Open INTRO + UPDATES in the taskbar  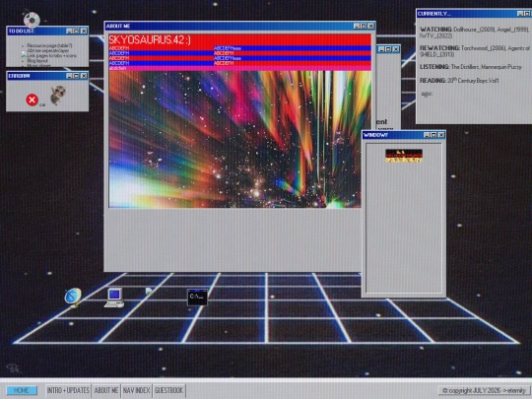point(68,390)
